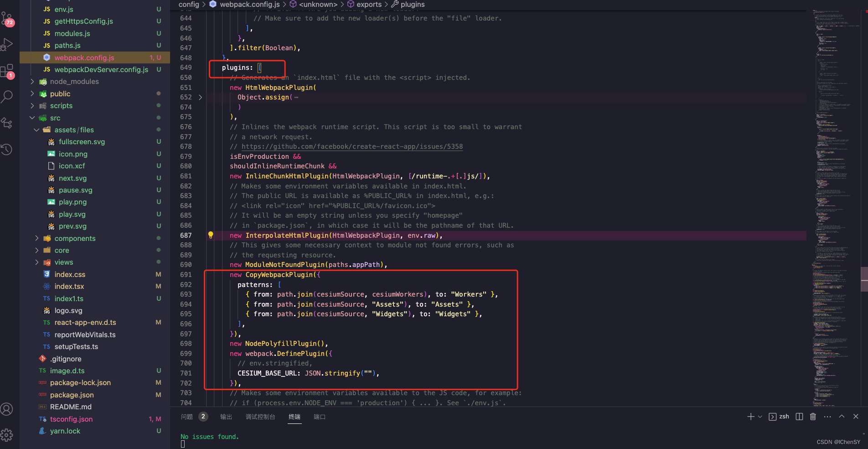Open terminal panel more actions menu
Image resolution: width=868 pixels, height=449 pixels.
827,417
